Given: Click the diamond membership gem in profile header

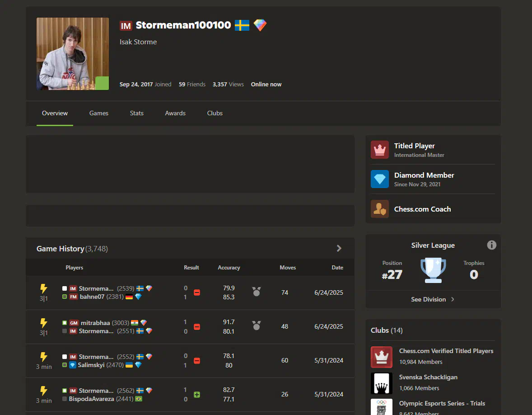Looking at the screenshot, I should pos(260,25).
